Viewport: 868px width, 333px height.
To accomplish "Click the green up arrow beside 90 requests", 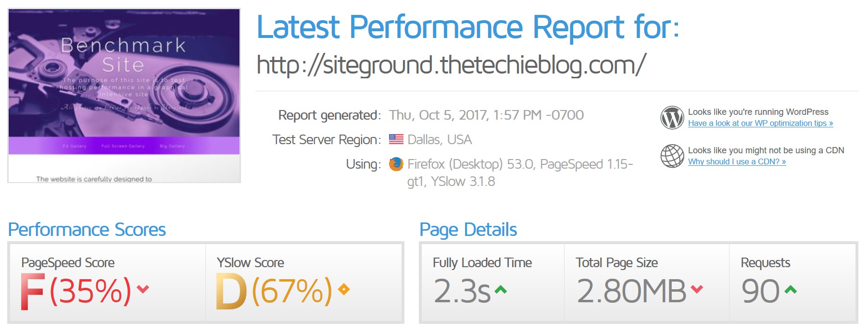I will pyautogui.click(x=791, y=289).
